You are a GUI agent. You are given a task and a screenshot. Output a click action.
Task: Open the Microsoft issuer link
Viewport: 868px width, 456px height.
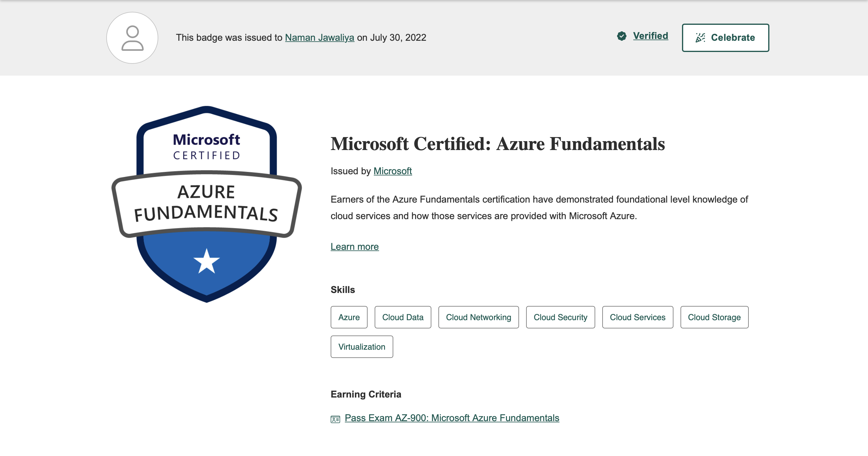pyautogui.click(x=393, y=171)
